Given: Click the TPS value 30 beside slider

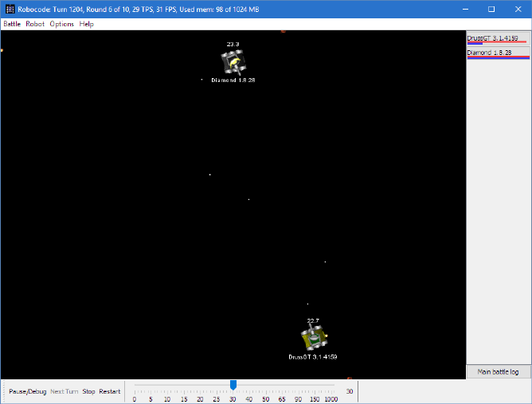Looking at the screenshot, I should [350, 391].
